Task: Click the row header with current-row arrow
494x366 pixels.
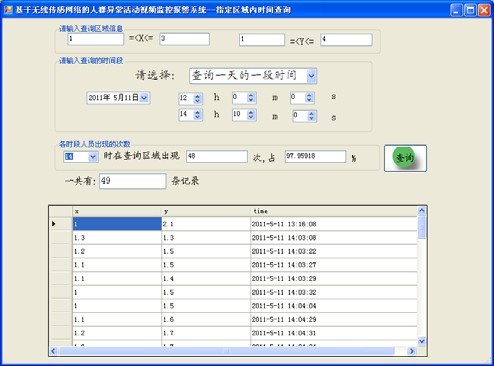Action: click(x=61, y=224)
